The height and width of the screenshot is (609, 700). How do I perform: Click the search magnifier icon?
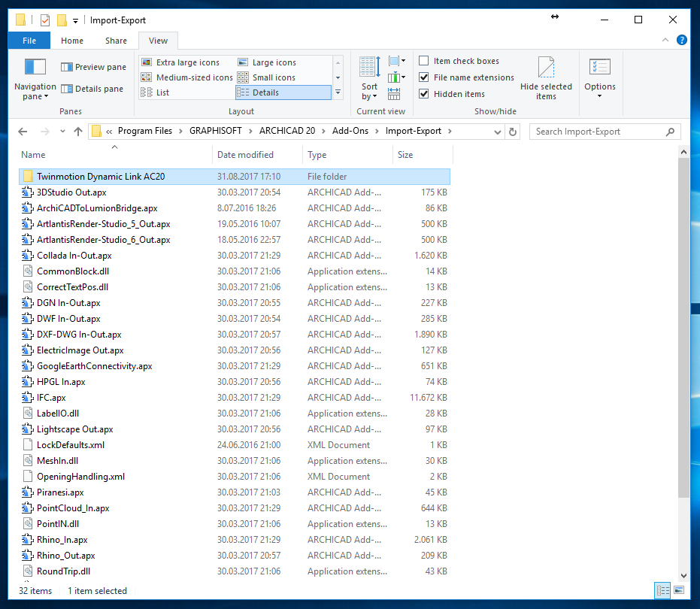(670, 132)
